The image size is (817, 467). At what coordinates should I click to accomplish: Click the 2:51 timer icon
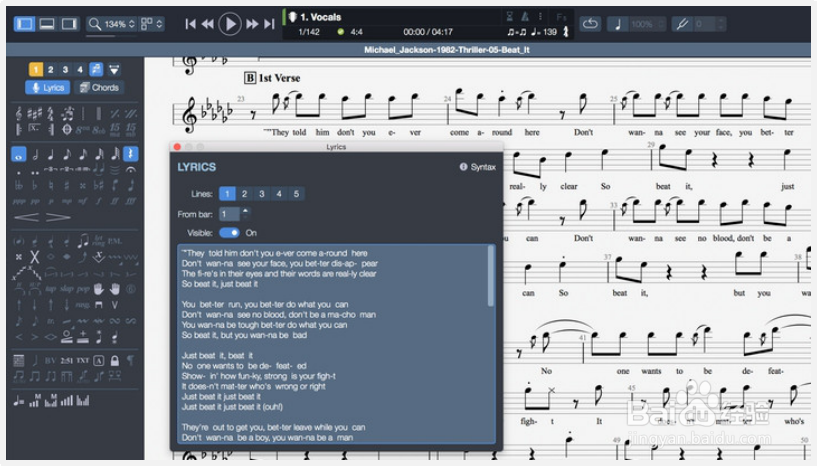tap(67, 361)
